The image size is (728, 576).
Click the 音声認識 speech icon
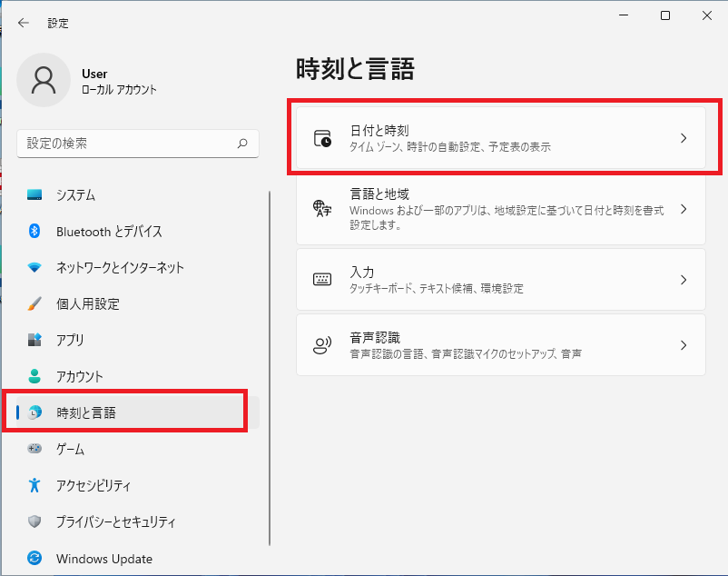[322, 345]
